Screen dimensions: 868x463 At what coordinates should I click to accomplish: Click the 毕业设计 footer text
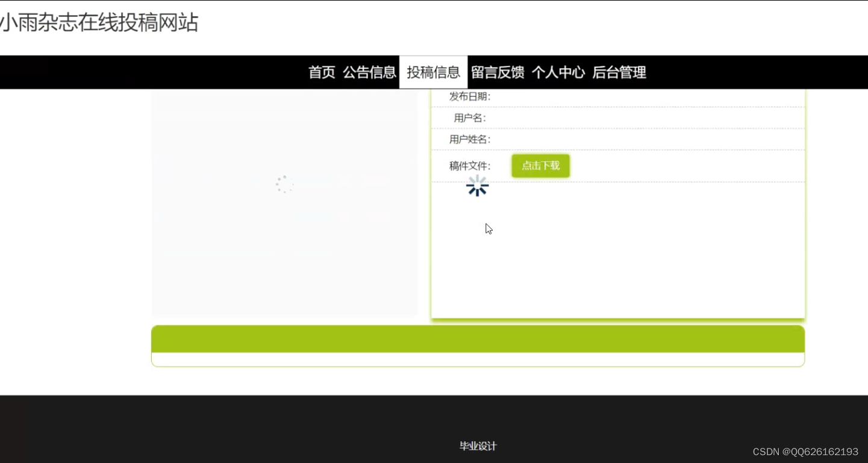(x=478, y=446)
